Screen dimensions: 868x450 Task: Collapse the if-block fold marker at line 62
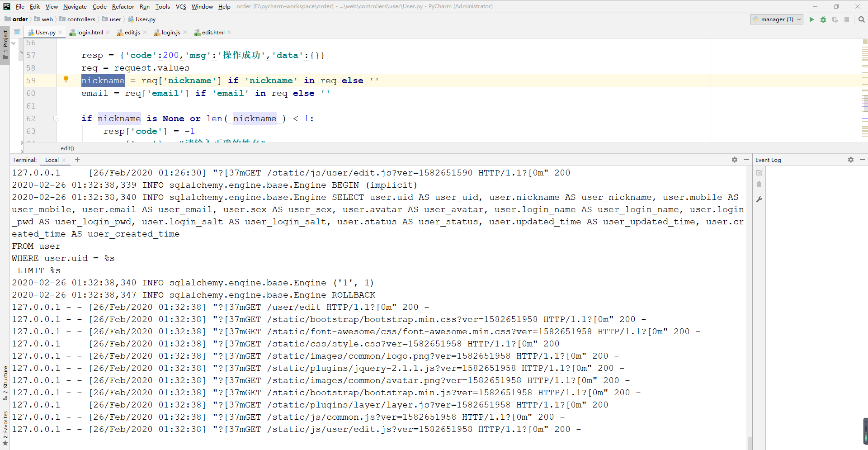click(x=57, y=118)
